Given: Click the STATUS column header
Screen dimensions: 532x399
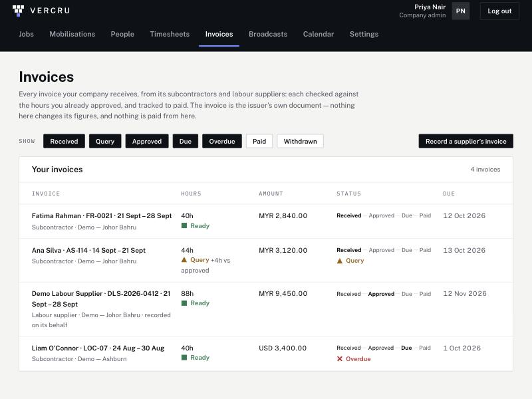Looking at the screenshot, I should pyautogui.click(x=348, y=194).
